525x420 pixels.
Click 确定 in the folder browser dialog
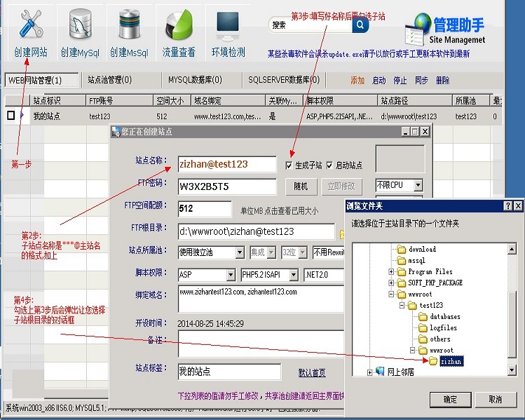point(451,399)
